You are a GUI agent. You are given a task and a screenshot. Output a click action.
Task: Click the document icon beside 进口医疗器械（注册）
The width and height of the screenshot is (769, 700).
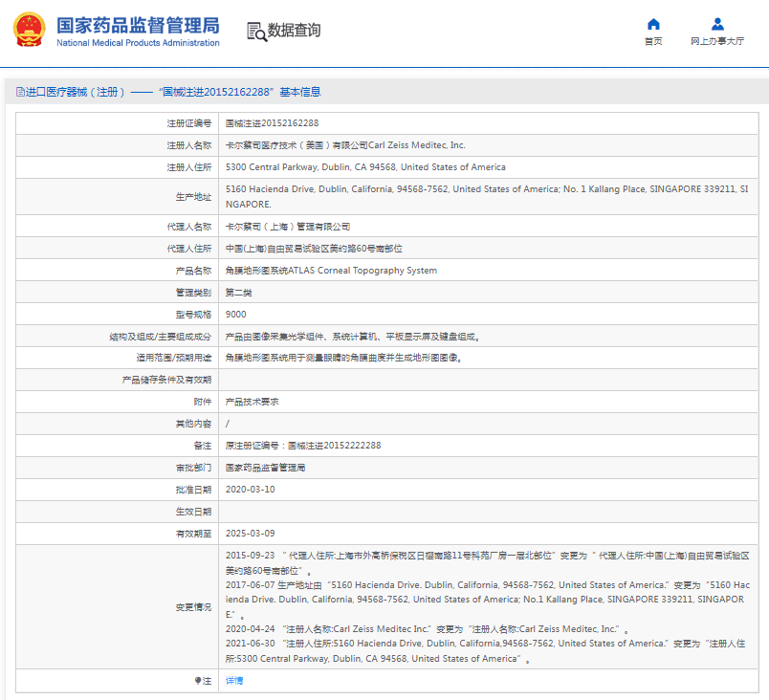[21, 90]
